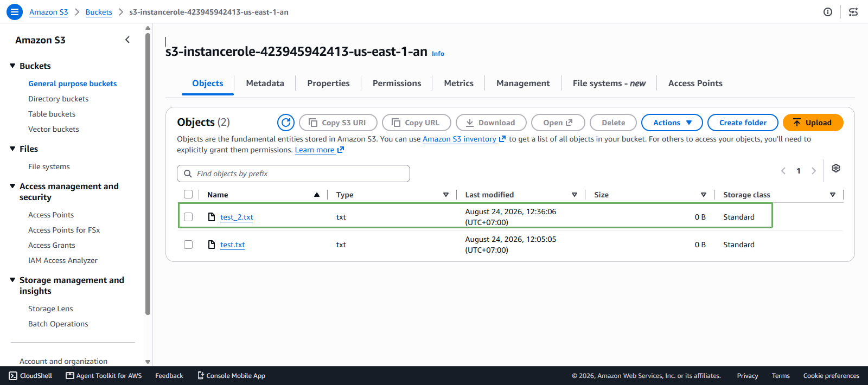Click the file icon beside test.txt
Screen dimensions: 868x385
click(x=212, y=245)
